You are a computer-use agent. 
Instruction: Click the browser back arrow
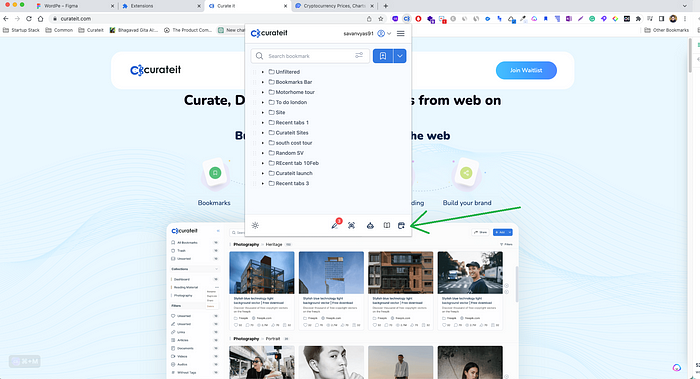click(5, 19)
